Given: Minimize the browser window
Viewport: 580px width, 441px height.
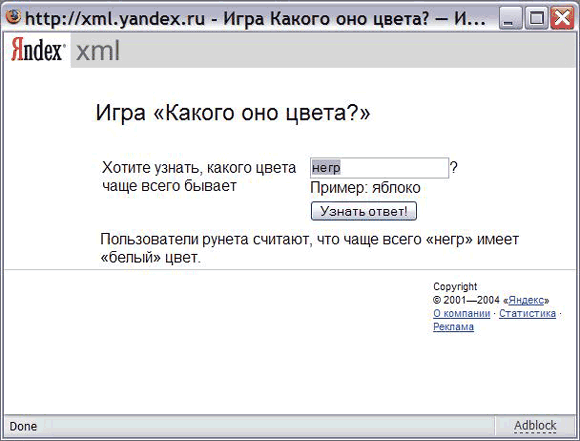Looking at the screenshot, I should click(x=510, y=18).
